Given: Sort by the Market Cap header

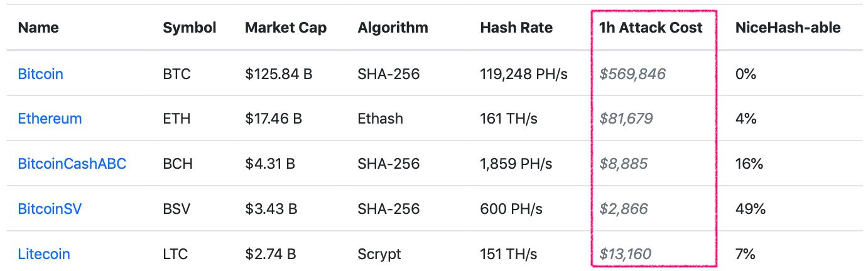Looking at the screenshot, I should [x=286, y=28].
